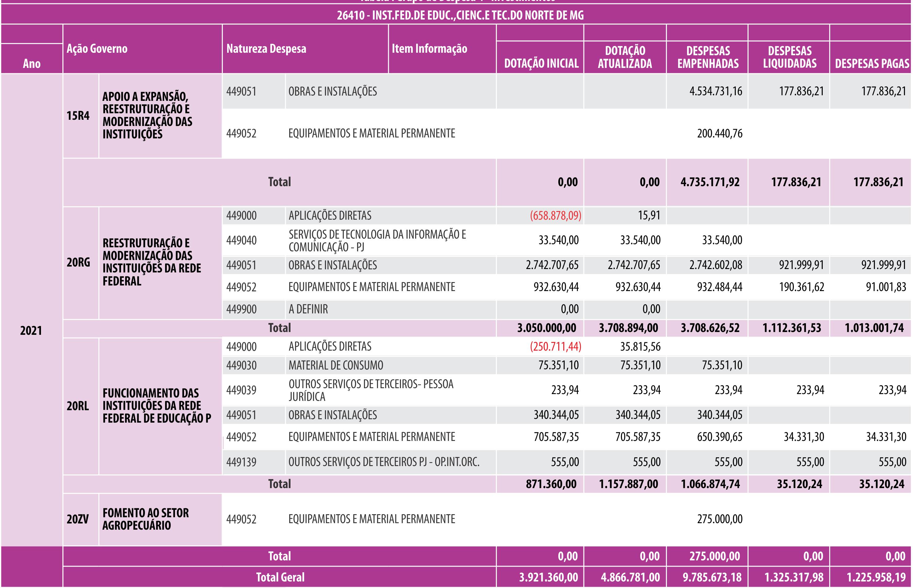Screen dimensions: 913x588
Task: Click the DESPESAS PAGAS column header
Action: click(x=872, y=63)
